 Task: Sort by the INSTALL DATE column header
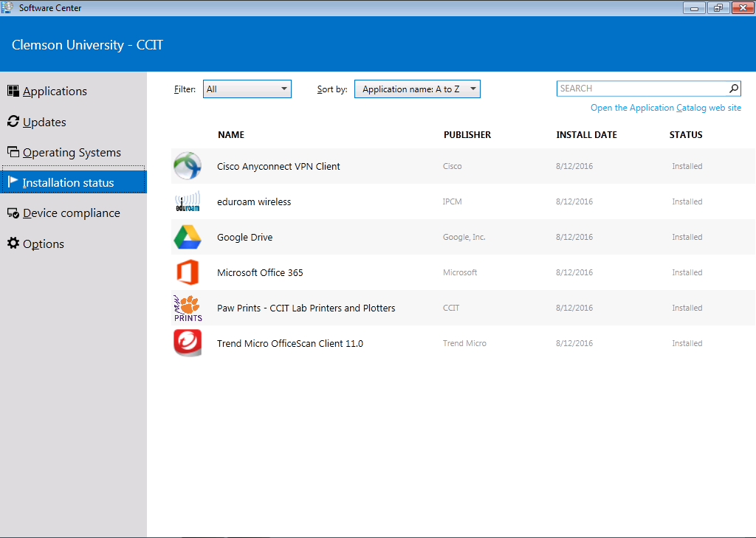(x=586, y=135)
